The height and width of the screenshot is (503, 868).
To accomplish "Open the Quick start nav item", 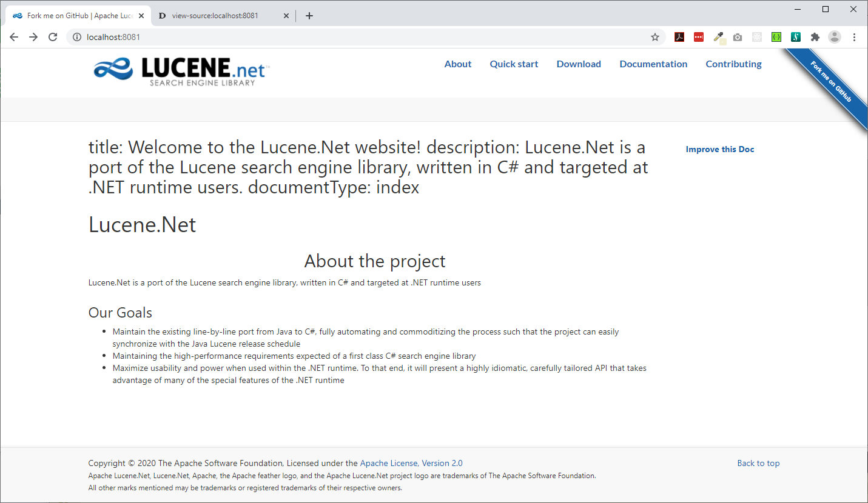I will tap(514, 64).
